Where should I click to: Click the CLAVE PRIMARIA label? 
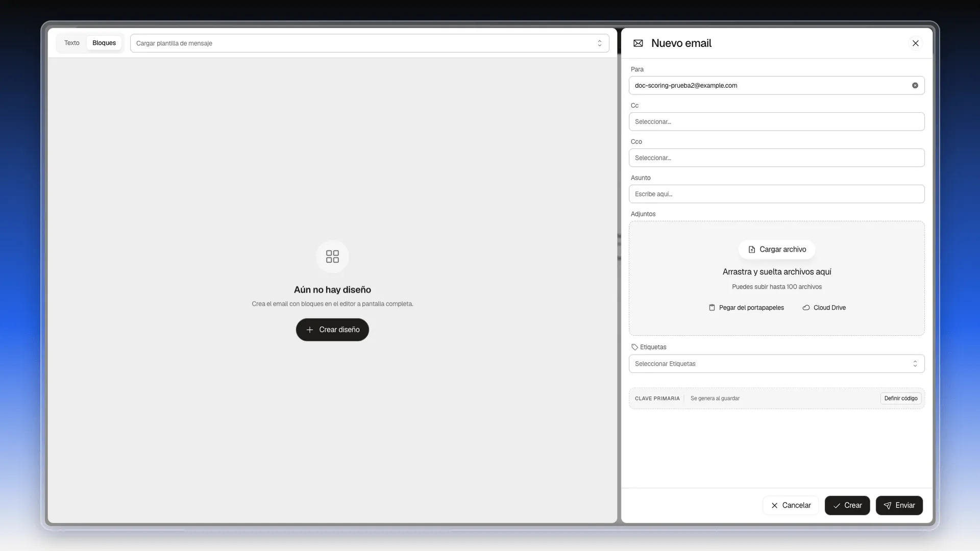click(657, 398)
